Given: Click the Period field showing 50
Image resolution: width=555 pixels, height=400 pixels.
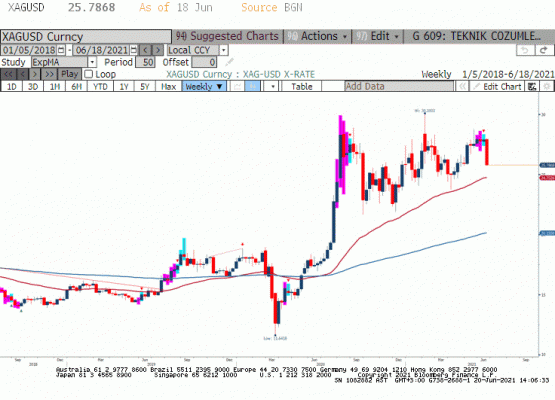Looking at the screenshot, I should point(145,62).
